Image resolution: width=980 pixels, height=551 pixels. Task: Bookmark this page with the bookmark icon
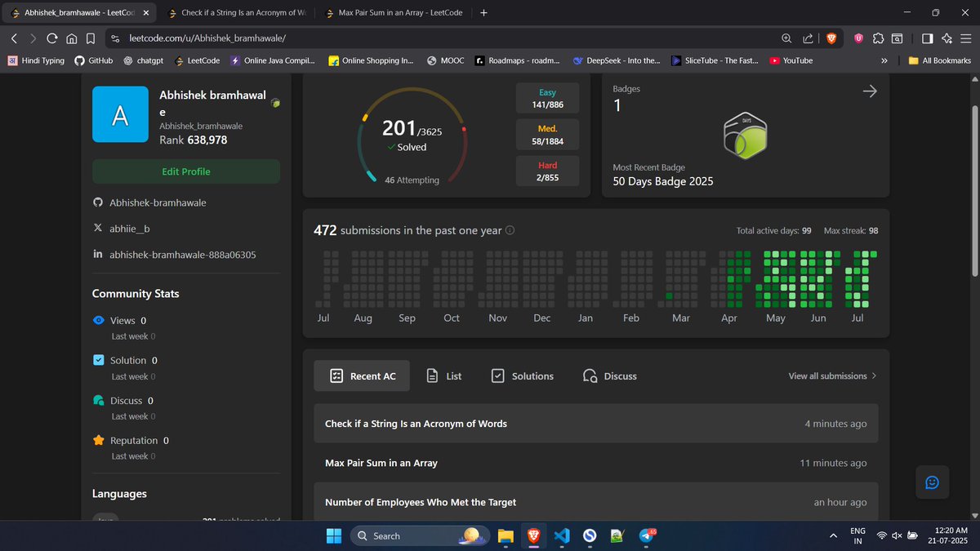[91, 38]
